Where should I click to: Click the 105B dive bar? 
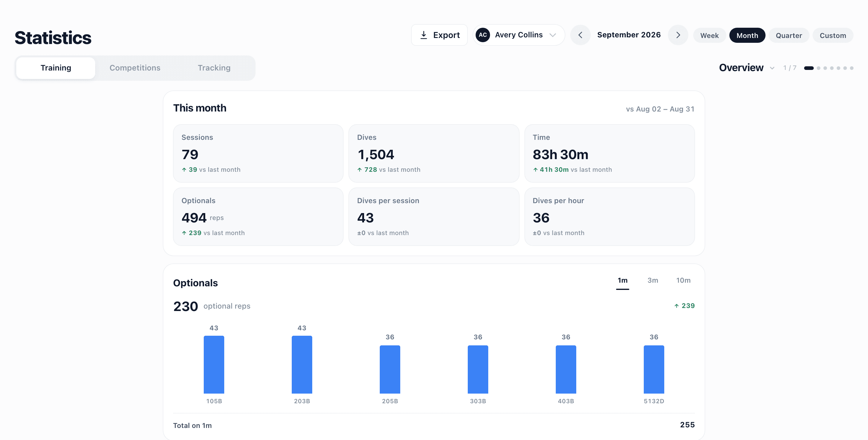(x=214, y=365)
